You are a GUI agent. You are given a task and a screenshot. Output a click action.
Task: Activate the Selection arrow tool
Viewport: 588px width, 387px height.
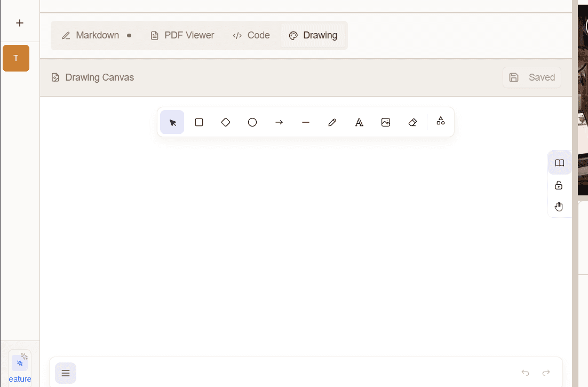[x=172, y=122]
